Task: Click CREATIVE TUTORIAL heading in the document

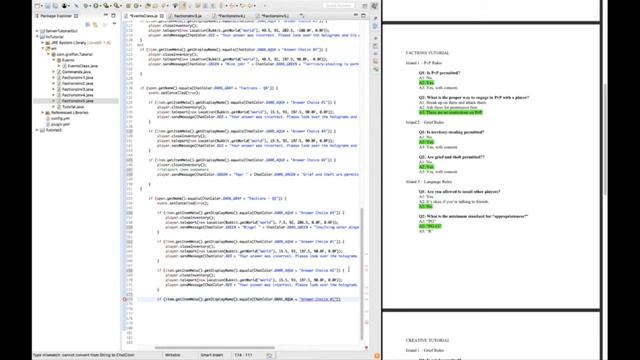Action: [x=427, y=340]
